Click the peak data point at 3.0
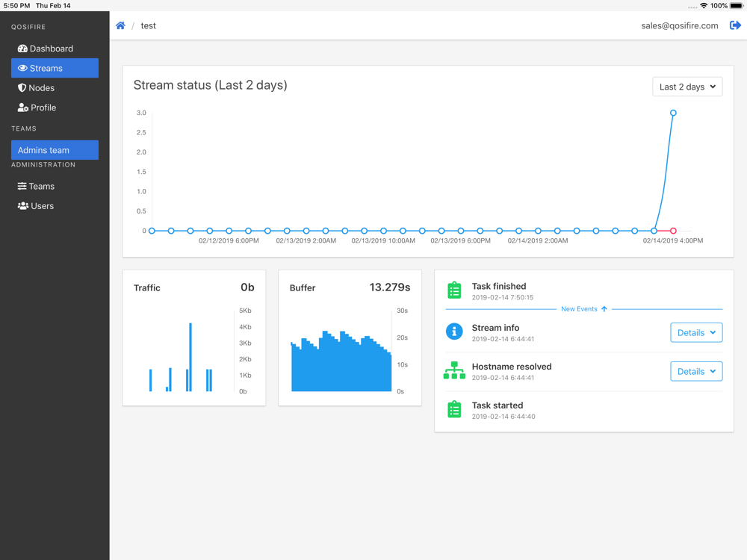 pos(673,113)
